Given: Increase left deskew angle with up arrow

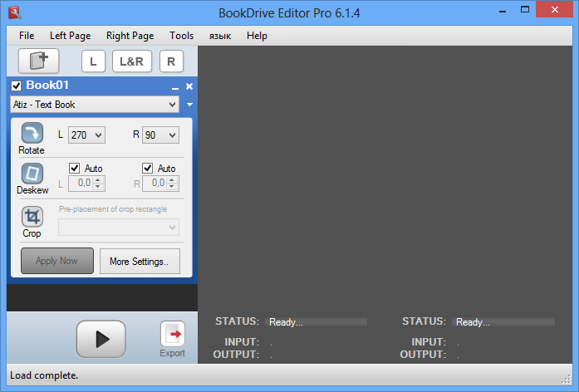Looking at the screenshot, I should coord(98,179).
